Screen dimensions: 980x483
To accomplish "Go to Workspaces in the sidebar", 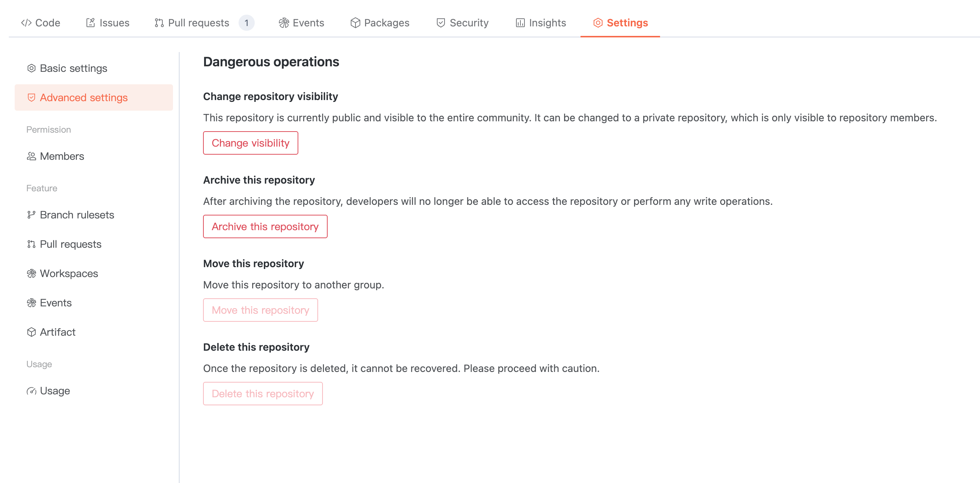I will 69,273.
